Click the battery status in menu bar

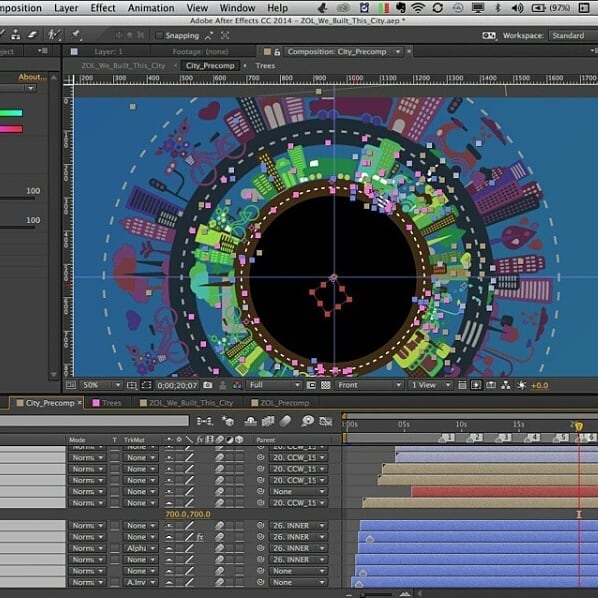[550, 8]
